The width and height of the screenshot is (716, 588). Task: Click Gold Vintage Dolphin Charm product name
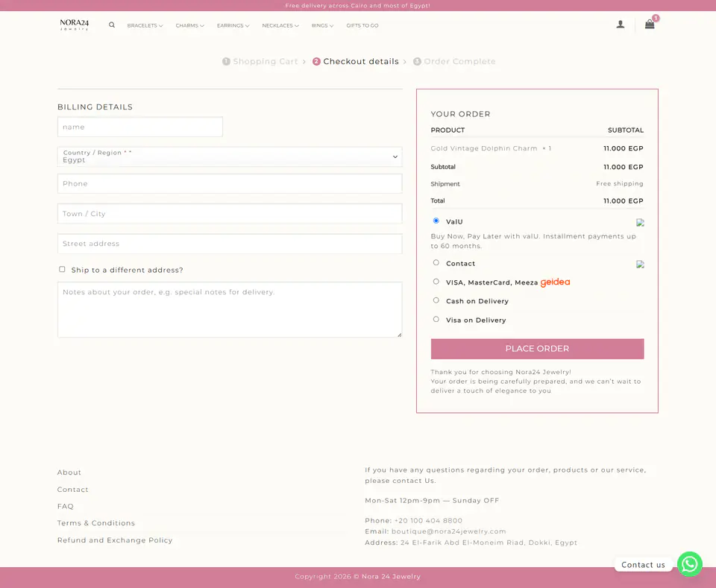(483, 148)
